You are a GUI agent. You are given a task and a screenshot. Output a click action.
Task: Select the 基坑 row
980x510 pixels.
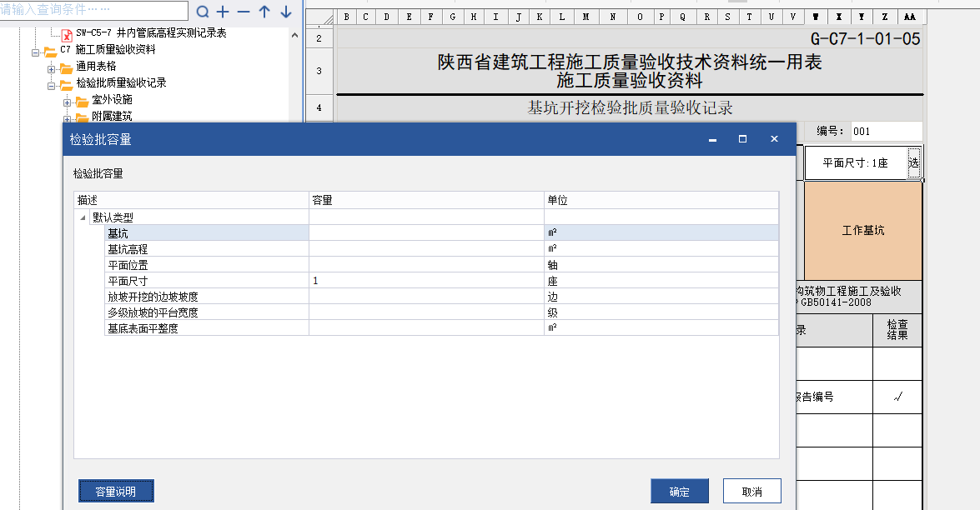pos(441,232)
